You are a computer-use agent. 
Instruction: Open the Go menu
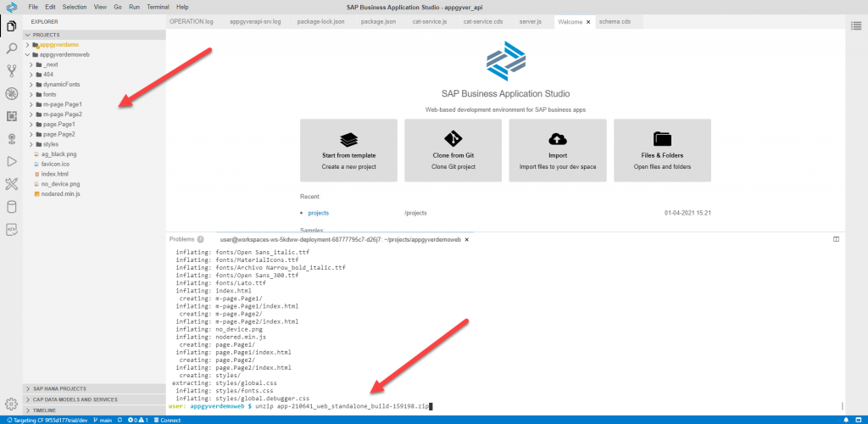click(x=117, y=7)
